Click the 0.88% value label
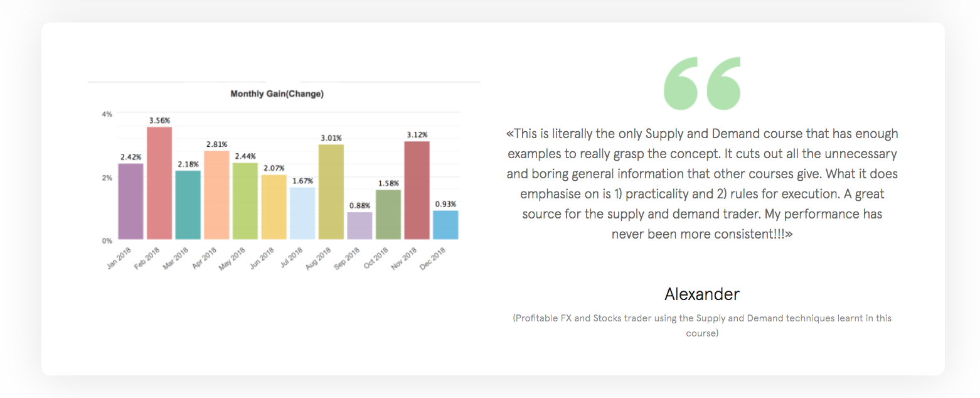 (x=360, y=205)
